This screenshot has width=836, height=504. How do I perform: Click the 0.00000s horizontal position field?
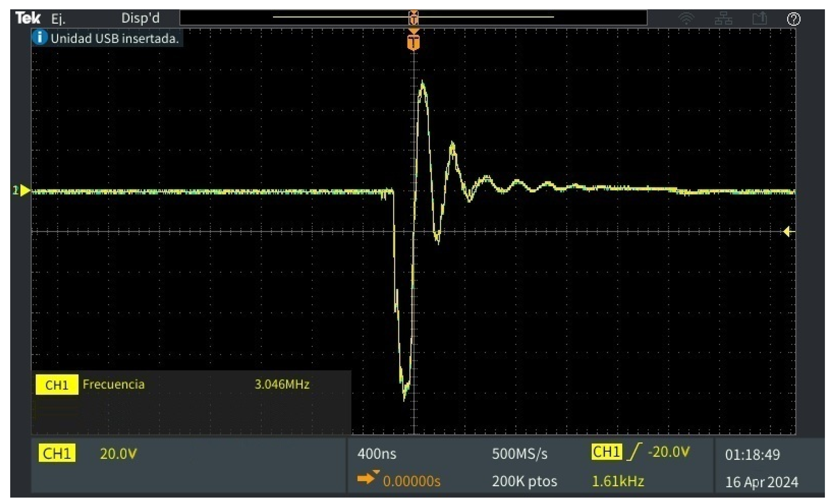412,481
